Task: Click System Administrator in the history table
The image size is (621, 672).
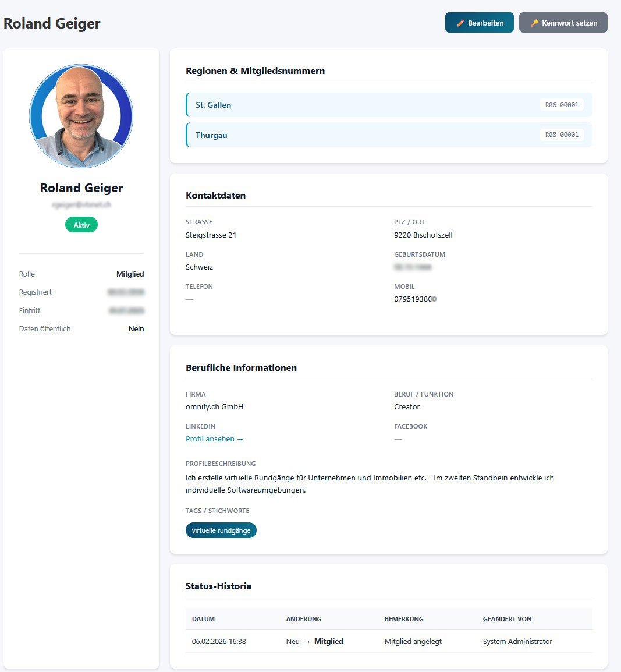Action: 517,641
